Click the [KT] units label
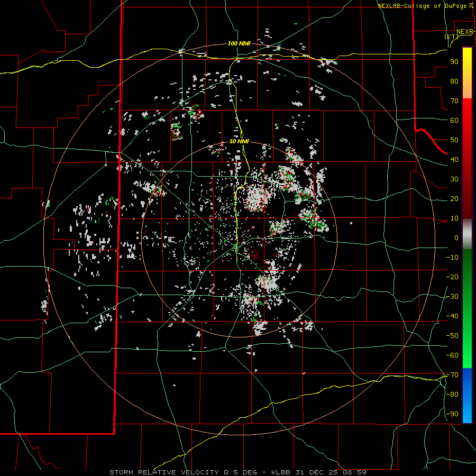476x476 pixels. click(x=452, y=36)
